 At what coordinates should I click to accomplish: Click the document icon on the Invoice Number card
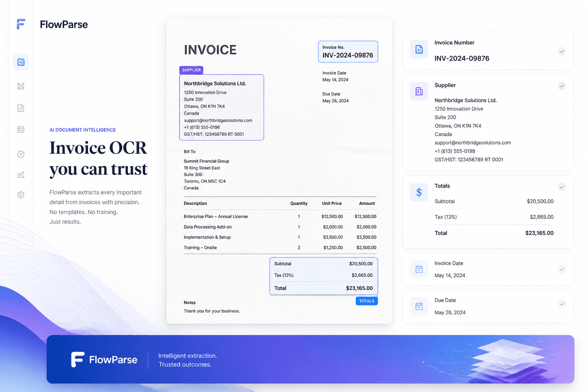pyautogui.click(x=419, y=49)
